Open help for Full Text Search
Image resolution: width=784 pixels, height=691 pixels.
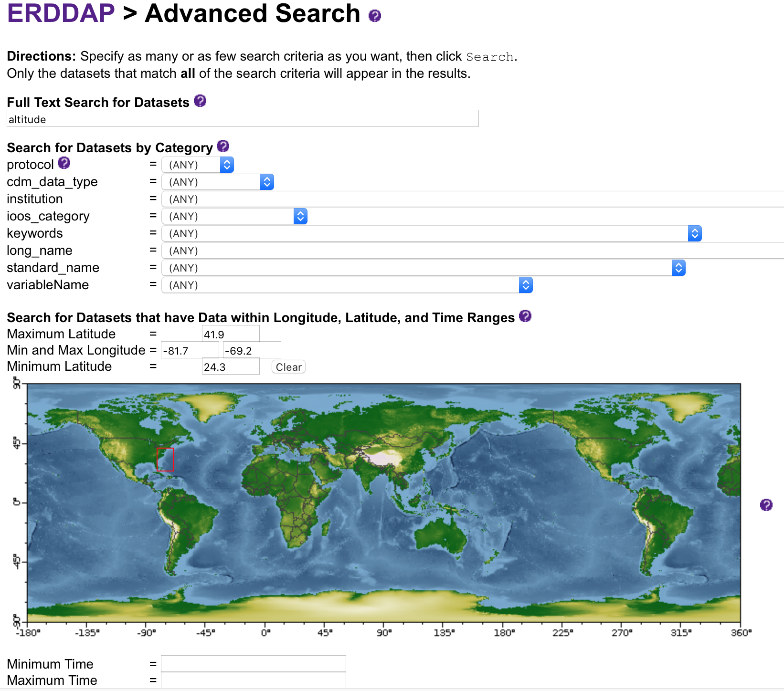(x=200, y=101)
